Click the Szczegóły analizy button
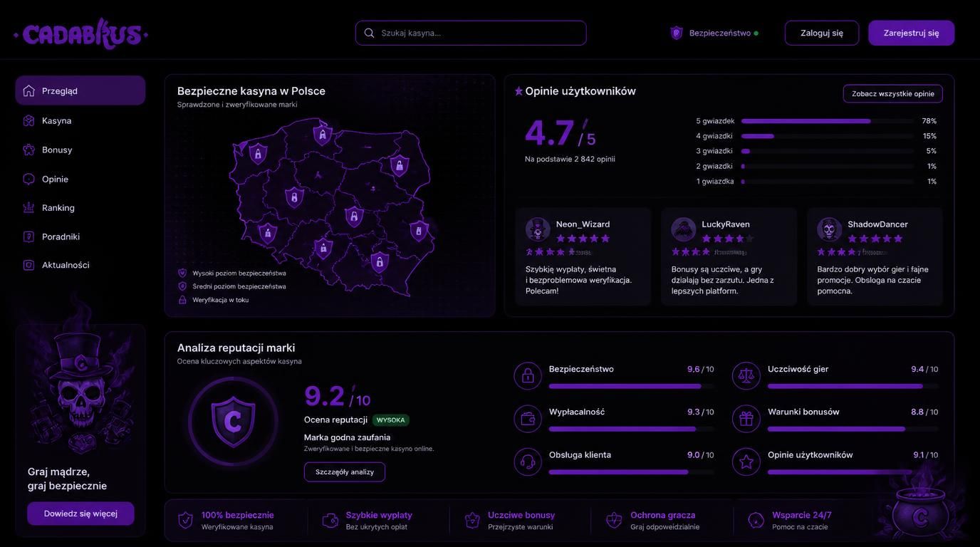The height and width of the screenshot is (547, 980). pyautogui.click(x=345, y=472)
